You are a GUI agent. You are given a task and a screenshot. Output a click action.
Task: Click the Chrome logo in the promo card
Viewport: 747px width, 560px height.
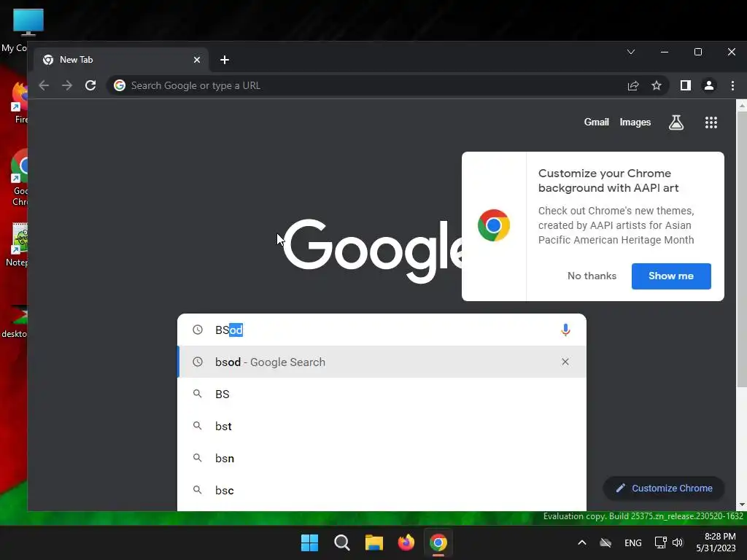click(x=494, y=225)
